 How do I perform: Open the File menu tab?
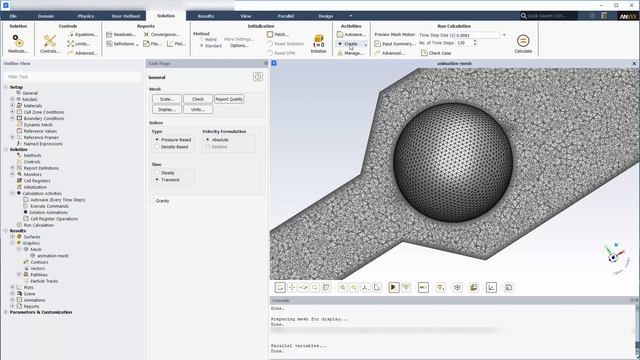(x=13, y=16)
